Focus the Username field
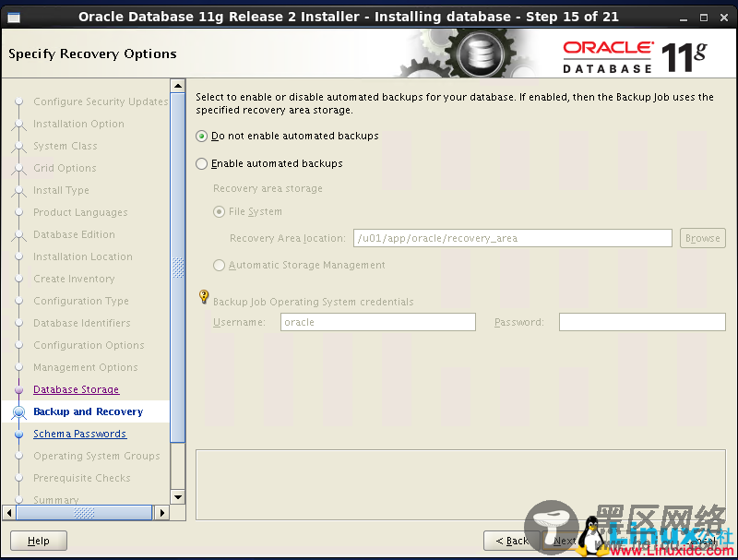 [x=378, y=322]
